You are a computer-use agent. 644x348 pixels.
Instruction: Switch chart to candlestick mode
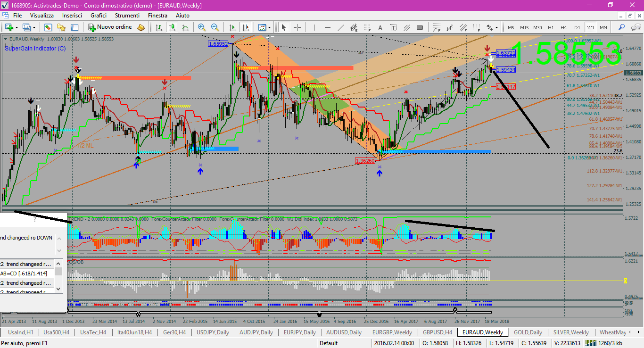pyautogui.click(x=172, y=27)
